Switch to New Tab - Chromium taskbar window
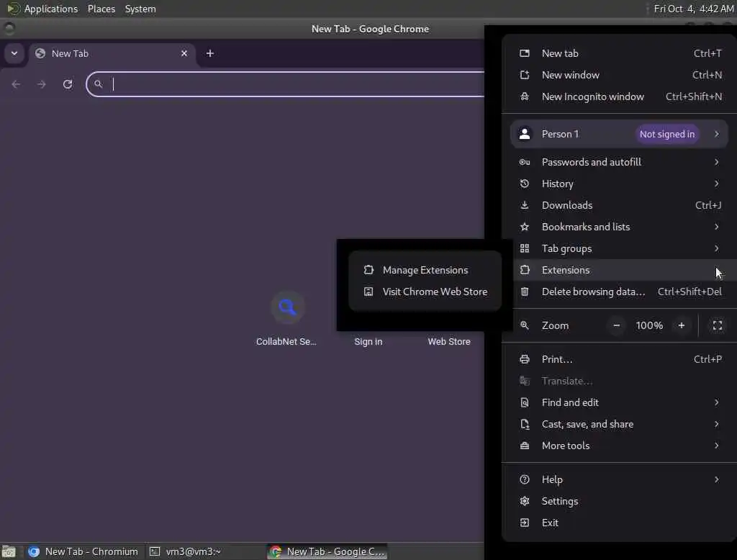This screenshot has width=737, height=560. click(83, 552)
